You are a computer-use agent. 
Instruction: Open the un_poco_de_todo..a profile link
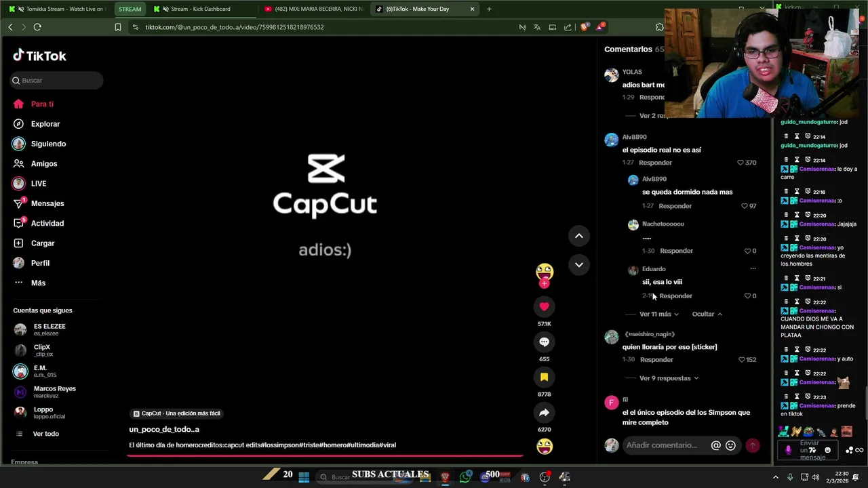pos(164,429)
